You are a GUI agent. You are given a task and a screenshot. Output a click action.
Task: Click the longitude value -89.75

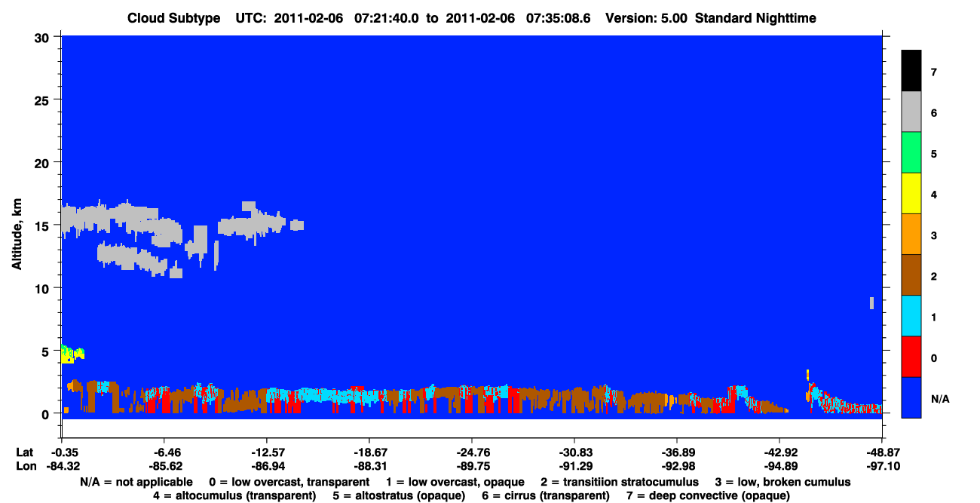pos(472,466)
